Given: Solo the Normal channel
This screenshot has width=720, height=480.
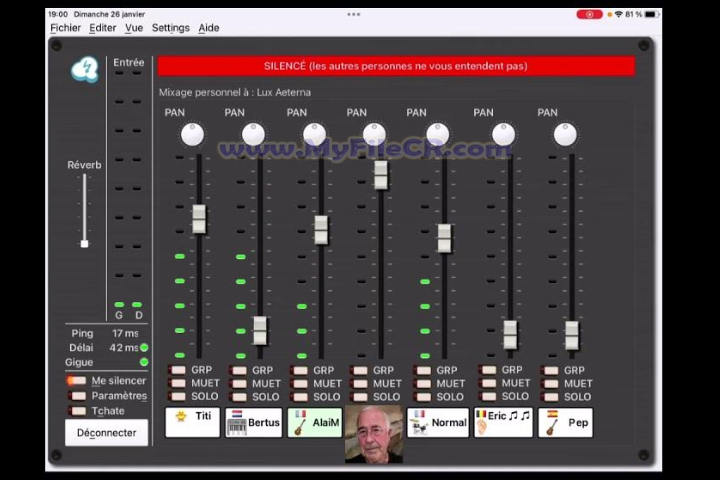Looking at the screenshot, I should point(423,397).
